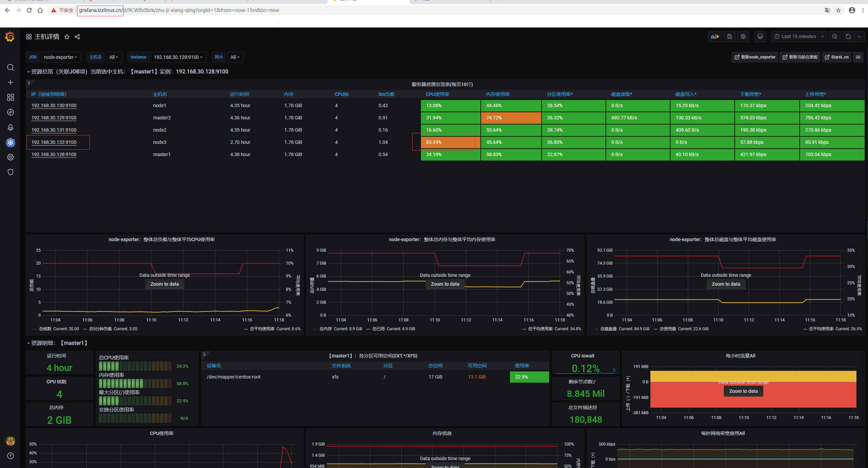
Task: Collapse the 资源明细 master1 row
Action: click(x=57, y=343)
